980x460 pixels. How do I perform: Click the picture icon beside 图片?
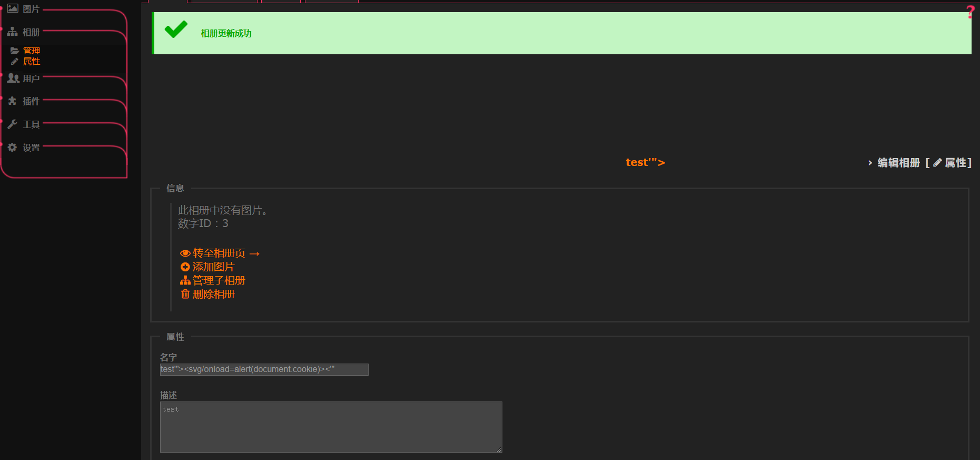click(x=13, y=8)
